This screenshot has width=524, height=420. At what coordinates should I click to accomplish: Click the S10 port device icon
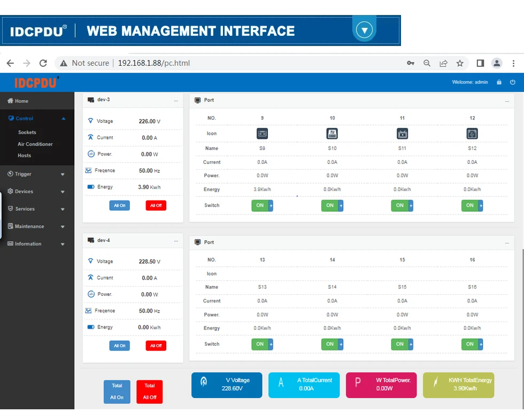[x=332, y=134]
